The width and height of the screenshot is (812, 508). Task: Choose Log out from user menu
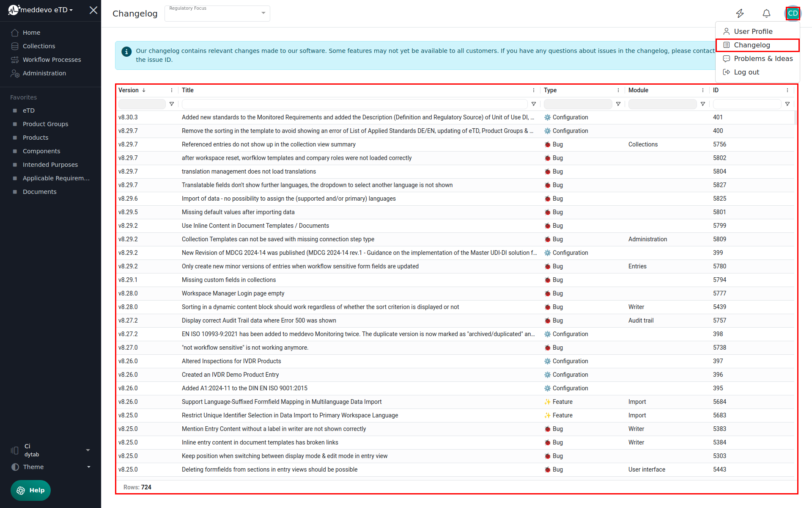[x=746, y=72]
